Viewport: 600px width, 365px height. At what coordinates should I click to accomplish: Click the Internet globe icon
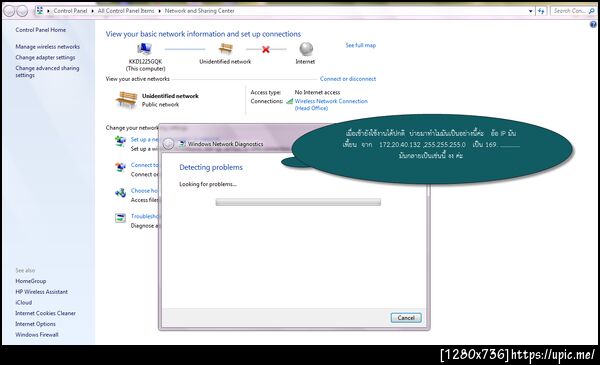coord(306,49)
